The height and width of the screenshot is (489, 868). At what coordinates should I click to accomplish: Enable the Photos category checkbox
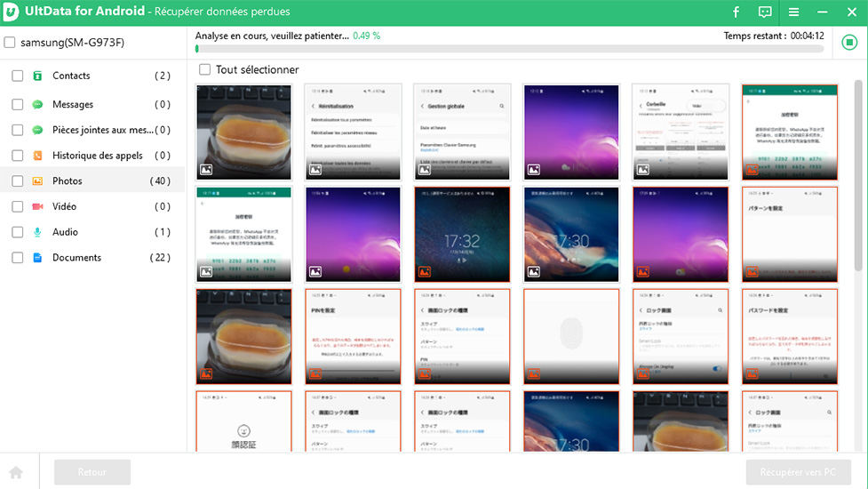tap(18, 181)
